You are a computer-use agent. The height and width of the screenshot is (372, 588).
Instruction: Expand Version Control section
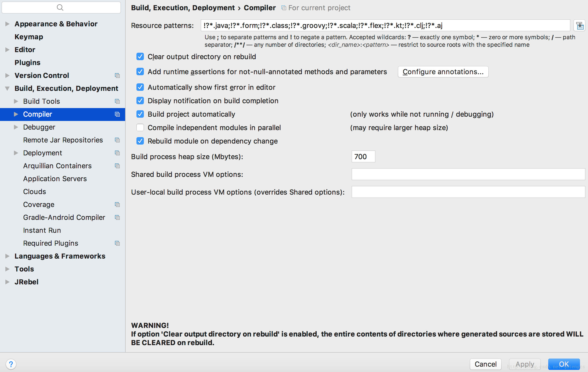(x=8, y=76)
